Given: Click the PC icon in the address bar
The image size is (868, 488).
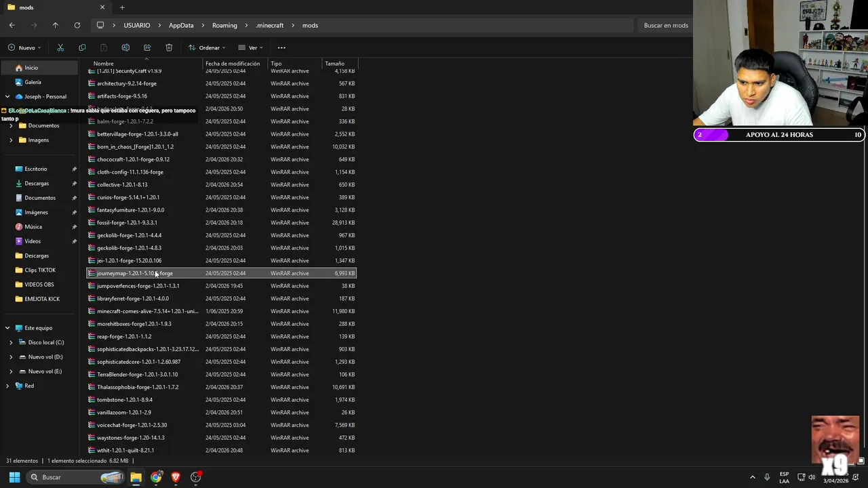Looking at the screenshot, I should coord(100,25).
